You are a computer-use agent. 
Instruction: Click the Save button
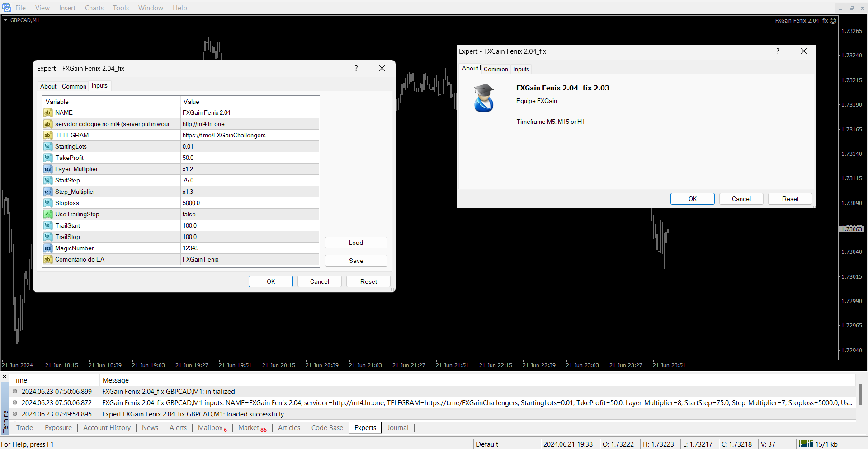coord(356,261)
